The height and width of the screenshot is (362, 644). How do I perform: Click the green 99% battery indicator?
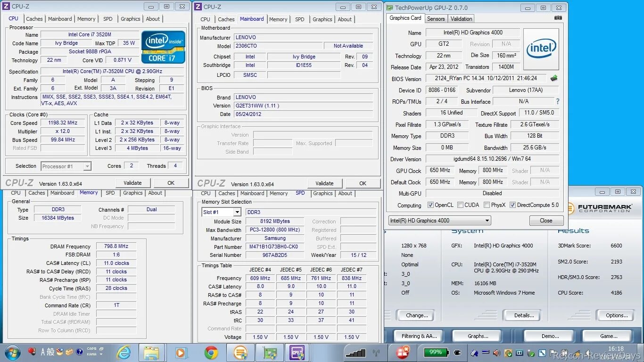click(436, 352)
